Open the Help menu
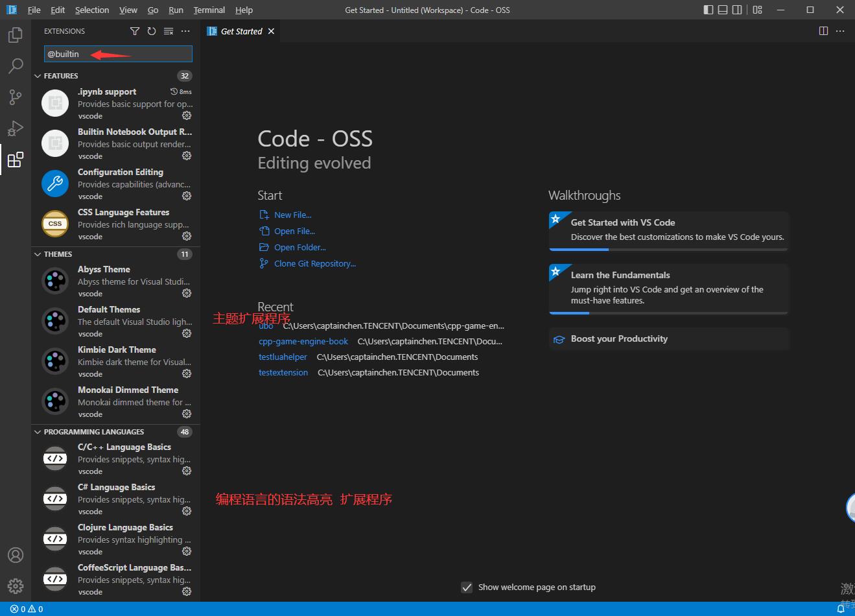The height and width of the screenshot is (616, 855). point(244,10)
